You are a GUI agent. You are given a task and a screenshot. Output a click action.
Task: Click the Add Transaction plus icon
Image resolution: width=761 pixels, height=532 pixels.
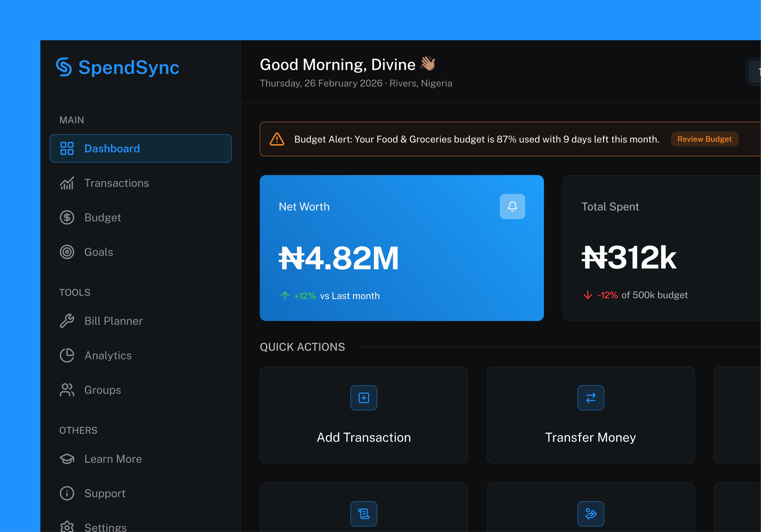click(x=364, y=398)
